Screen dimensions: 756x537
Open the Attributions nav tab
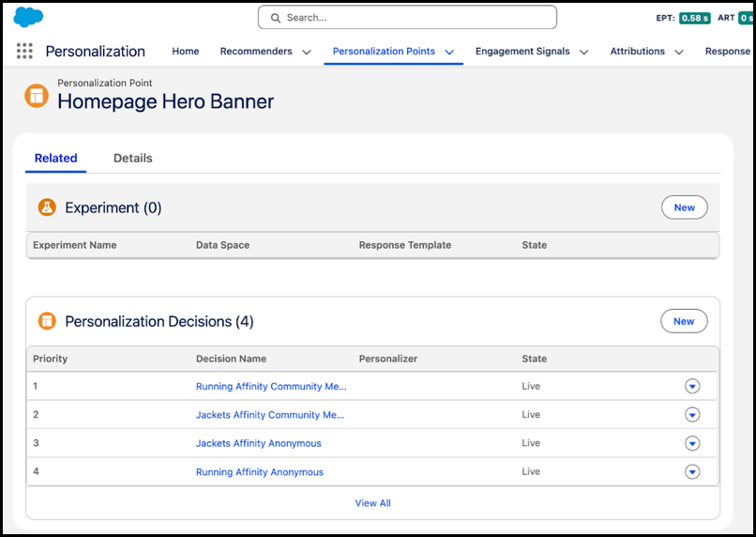pyautogui.click(x=638, y=51)
